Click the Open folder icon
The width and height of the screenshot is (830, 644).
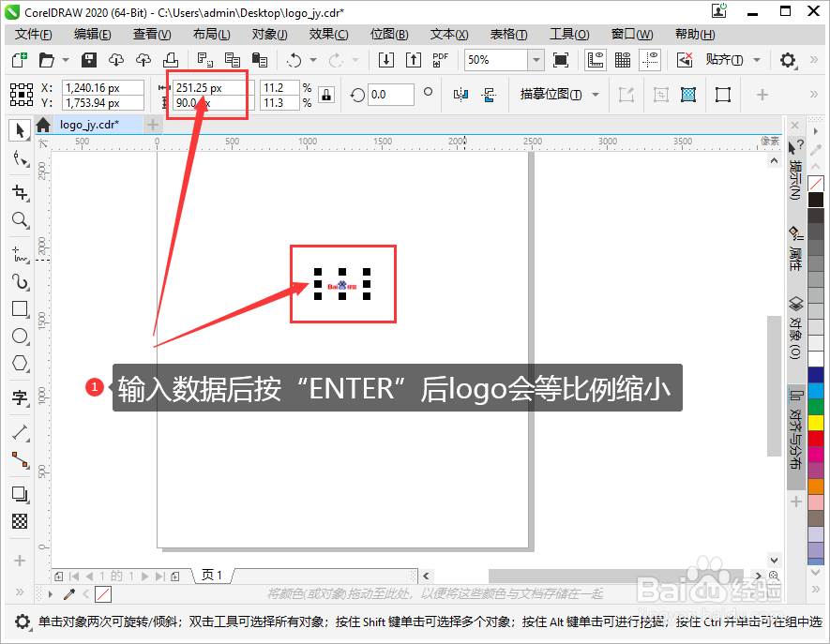(x=47, y=60)
